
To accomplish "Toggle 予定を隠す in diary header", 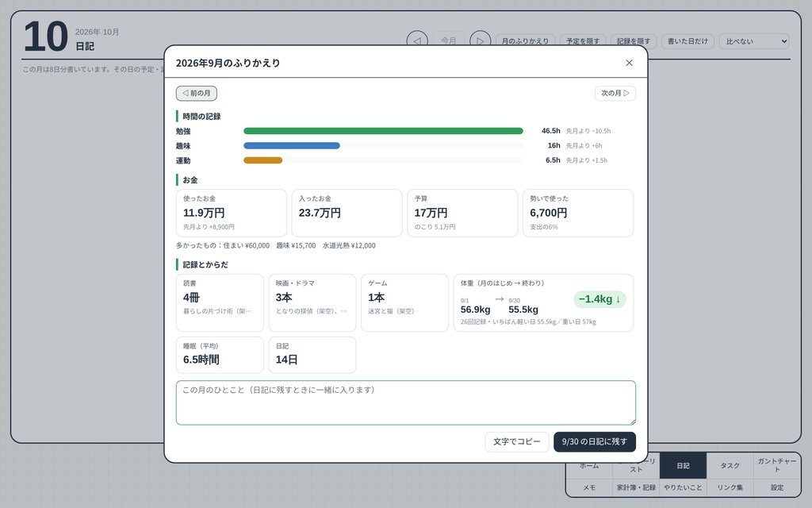I will pyautogui.click(x=583, y=41).
